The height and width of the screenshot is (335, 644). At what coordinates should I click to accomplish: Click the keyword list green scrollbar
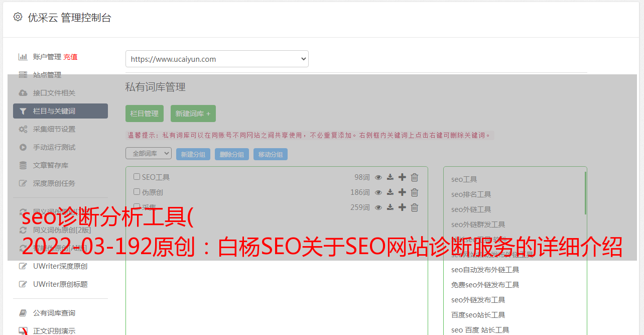(x=585, y=193)
